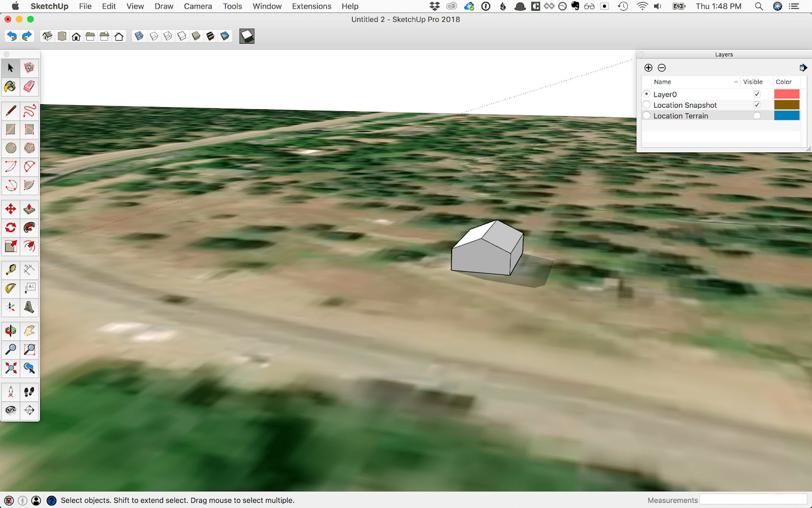Pick the Push/Pull tool
The height and width of the screenshot is (508, 812).
coord(29,209)
